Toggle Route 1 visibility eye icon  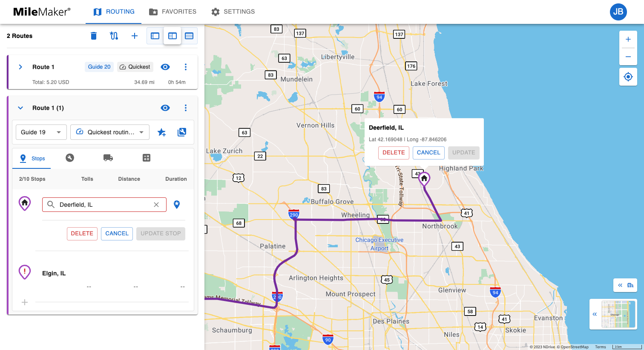pyautogui.click(x=165, y=67)
